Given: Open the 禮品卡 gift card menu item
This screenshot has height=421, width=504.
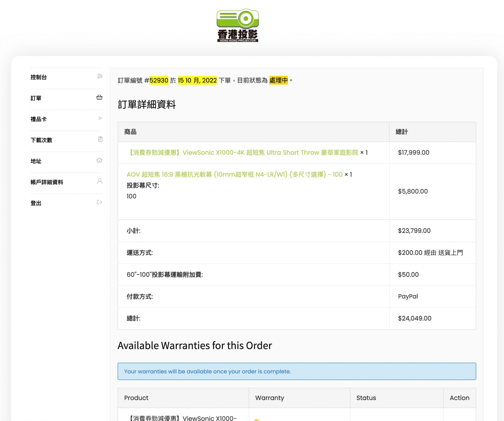Looking at the screenshot, I should 67,119.
